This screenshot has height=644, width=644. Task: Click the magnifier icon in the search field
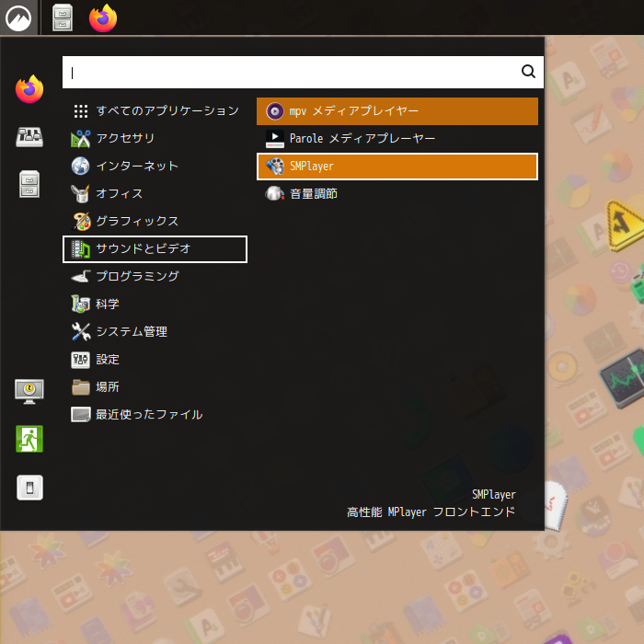pos(528,72)
